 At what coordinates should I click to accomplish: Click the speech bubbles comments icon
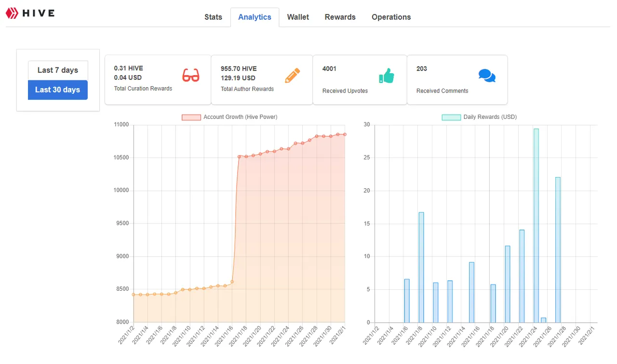pos(487,76)
